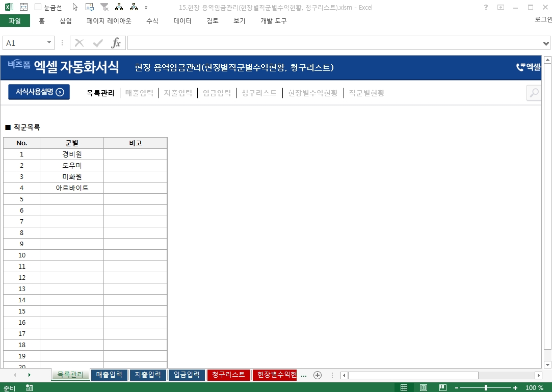Screen dimensions: 552x392
Task: Select the 청구리스트 sheet tab
Action: click(228, 375)
